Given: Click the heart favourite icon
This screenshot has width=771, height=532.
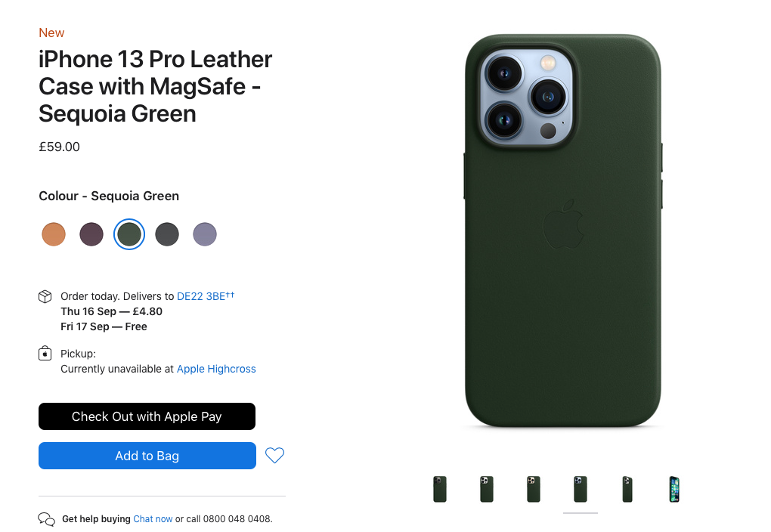Looking at the screenshot, I should coord(274,455).
